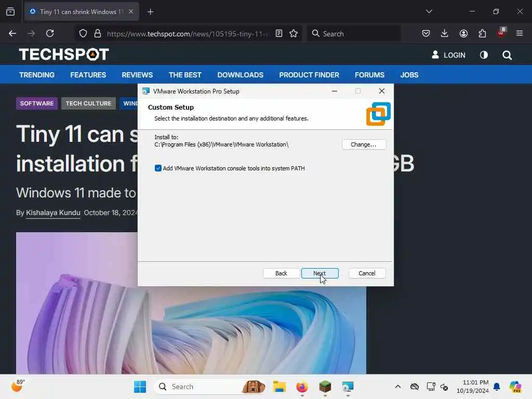
Task: Open FEATURES nav item
Action: 88,75
